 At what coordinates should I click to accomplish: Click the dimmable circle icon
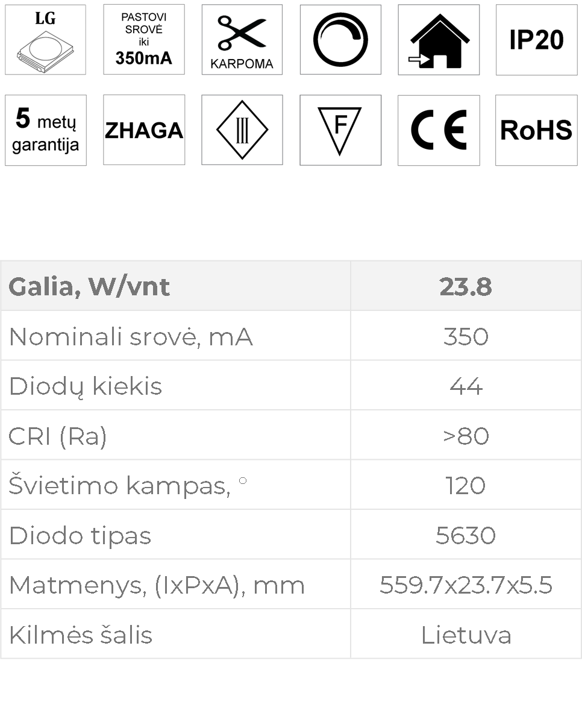[x=340, y=40]
